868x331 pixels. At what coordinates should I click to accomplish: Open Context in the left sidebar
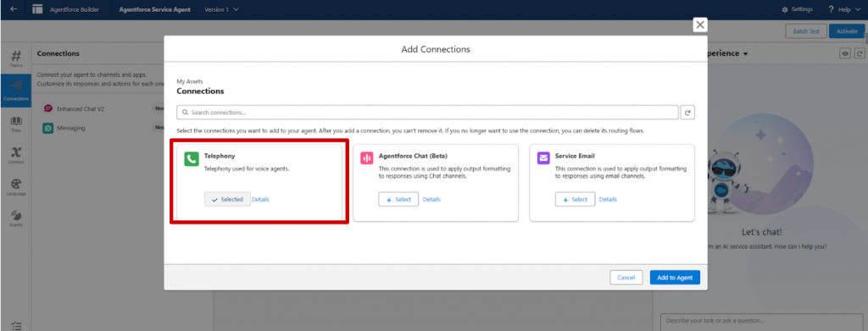pyautogui.click(x=16, y=155)
